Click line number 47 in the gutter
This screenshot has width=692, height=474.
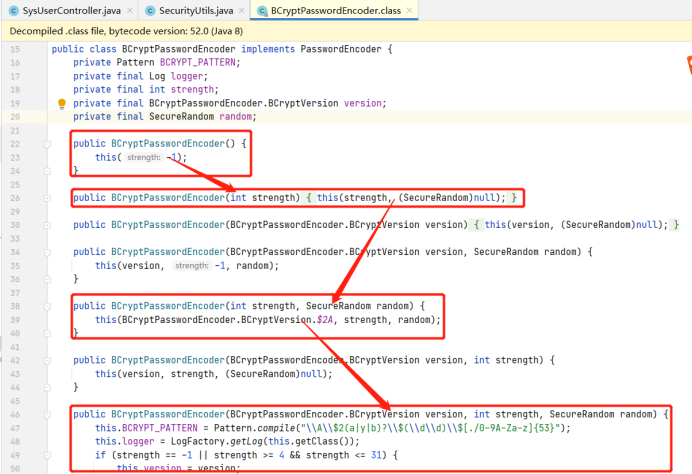tap(15, 429)
